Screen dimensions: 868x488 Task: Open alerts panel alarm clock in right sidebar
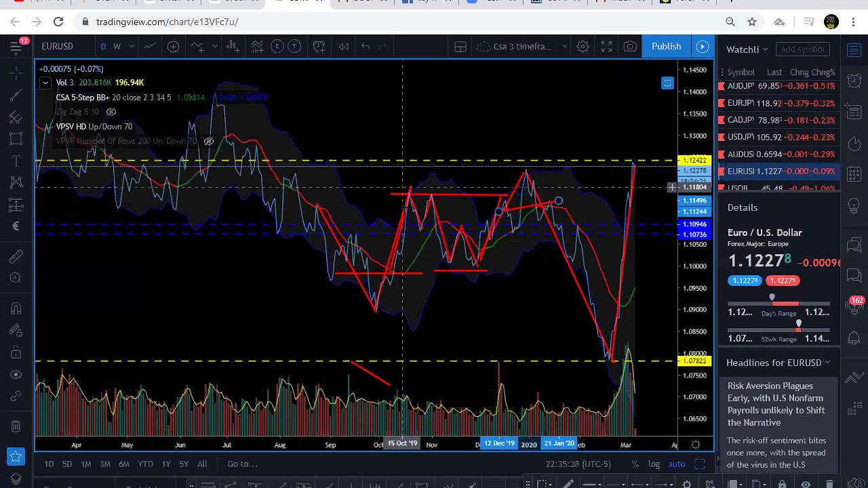click(854, 81)
